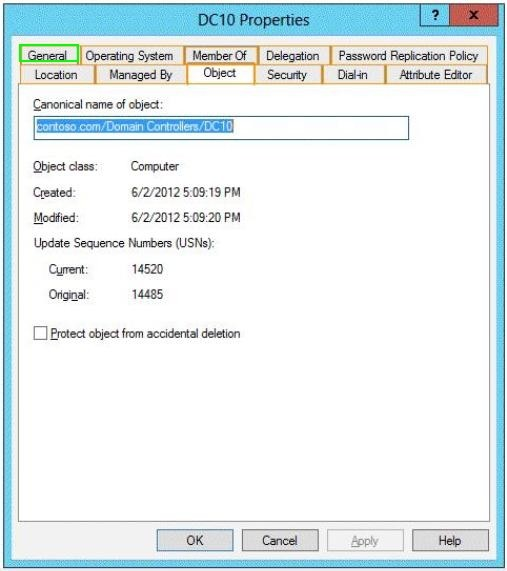Viewport: 507px width, 571px height.
Task: Close the DC10 Properties dialog
Action: [473, 15]
